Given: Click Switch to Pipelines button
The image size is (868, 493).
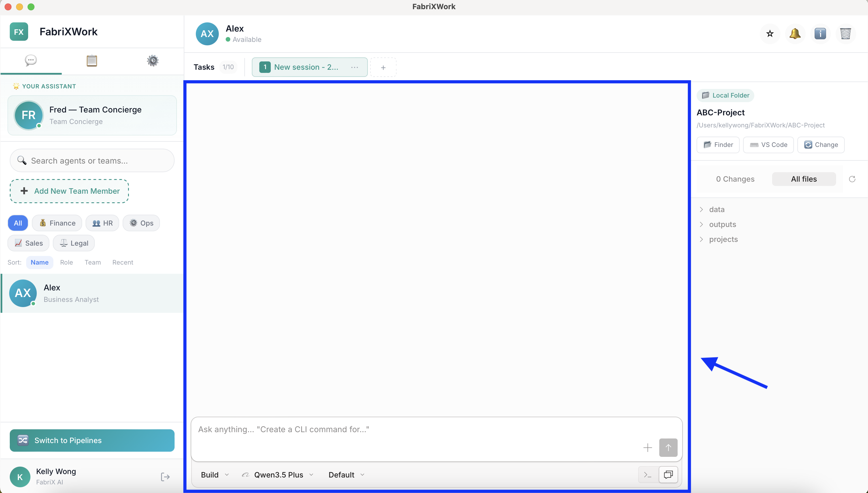Looking at the screenshot, I should (92, 440).
